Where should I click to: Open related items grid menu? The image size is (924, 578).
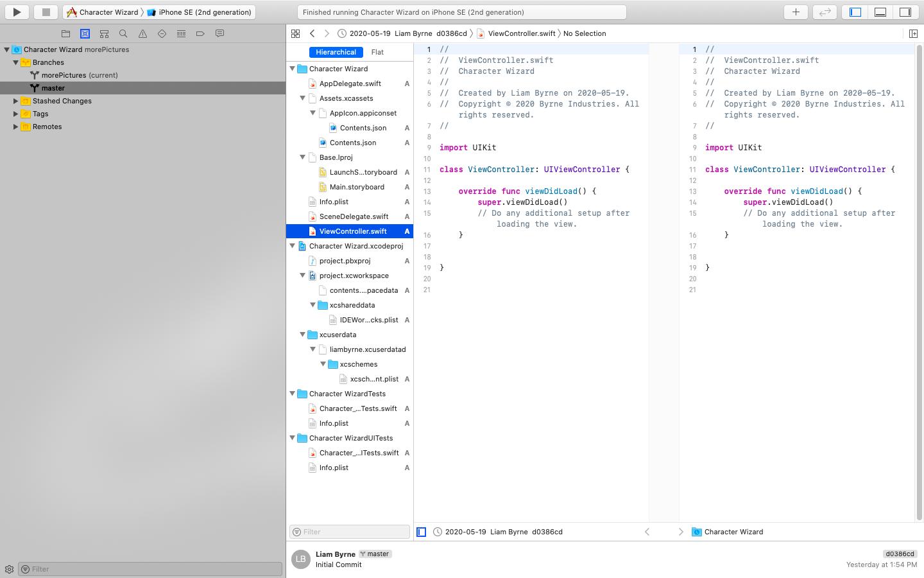pos(295,33)
